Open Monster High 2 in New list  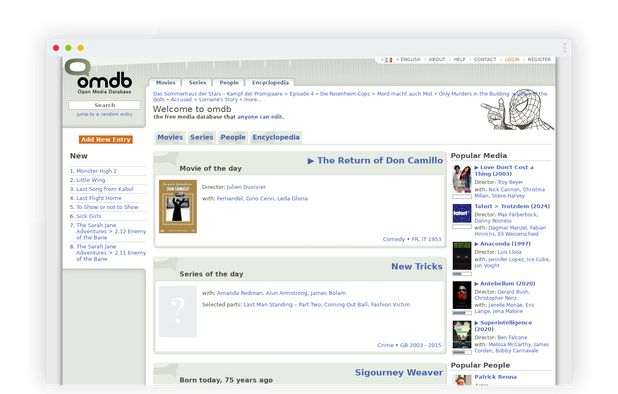pyautogui.click(x=97, y=171)
